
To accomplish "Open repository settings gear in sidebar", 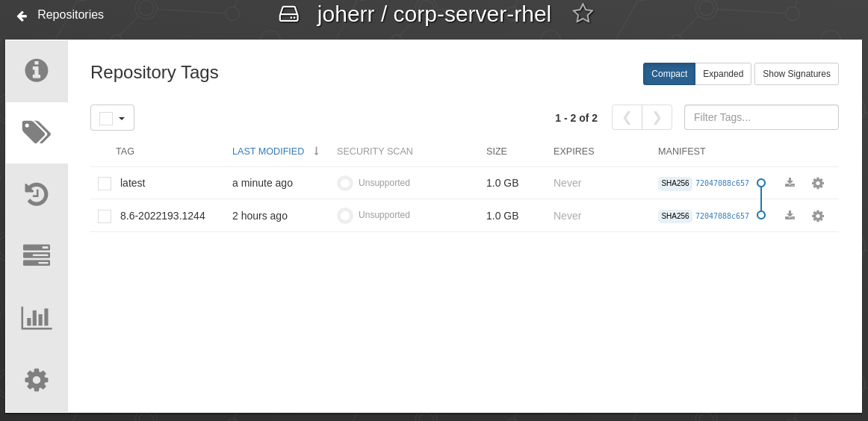I will coord(37,380).
